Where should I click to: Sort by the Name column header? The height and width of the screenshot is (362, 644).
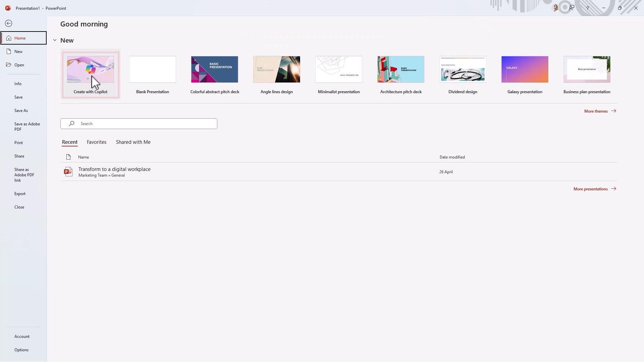84,157
